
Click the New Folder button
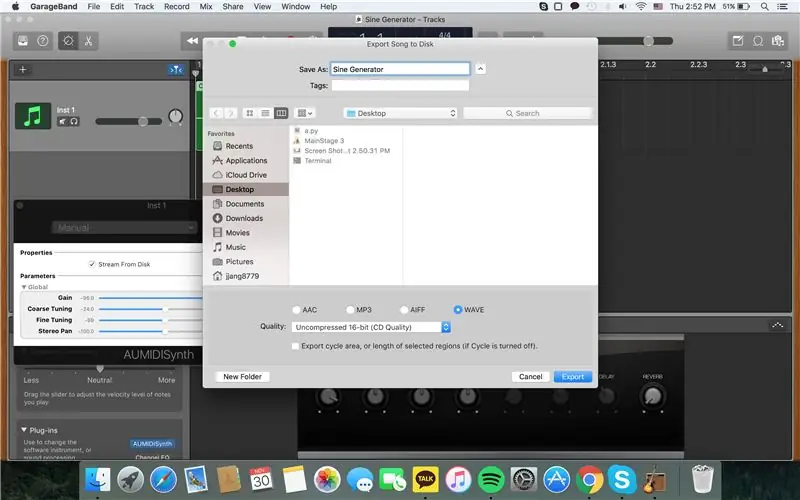coord(242,377)
